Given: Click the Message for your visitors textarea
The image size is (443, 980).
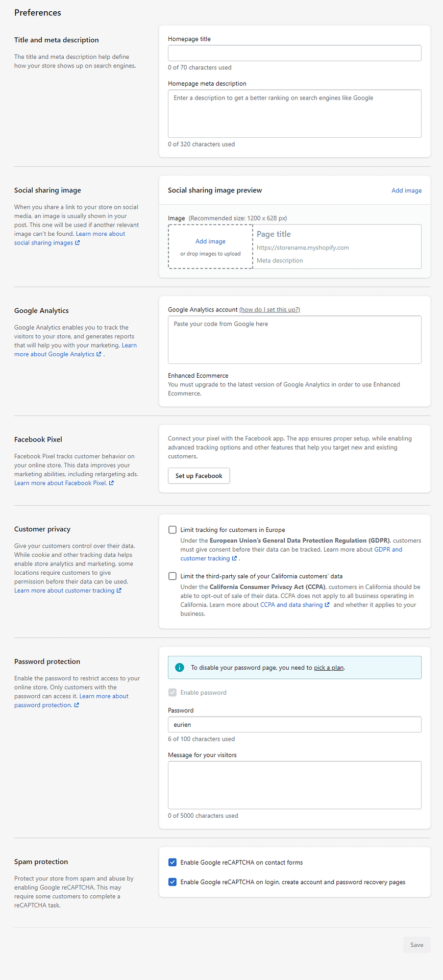Looking at the screenshot, I should (x=294, y=785).
